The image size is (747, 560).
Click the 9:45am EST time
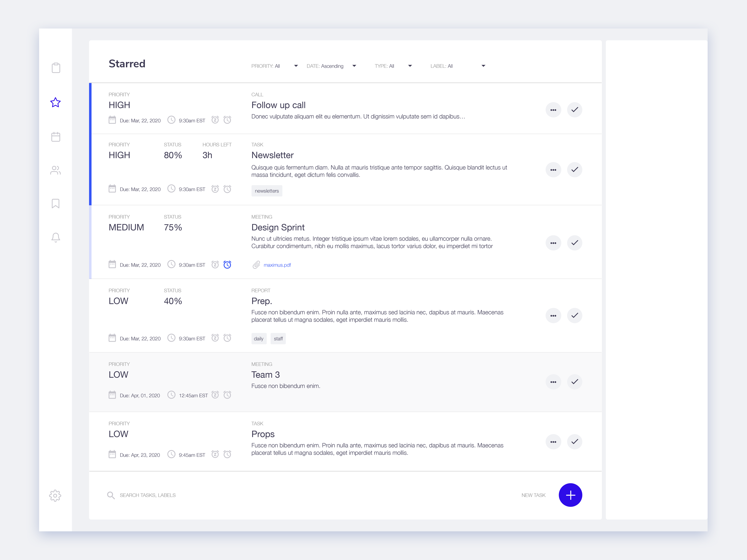[x=192, y=455]
